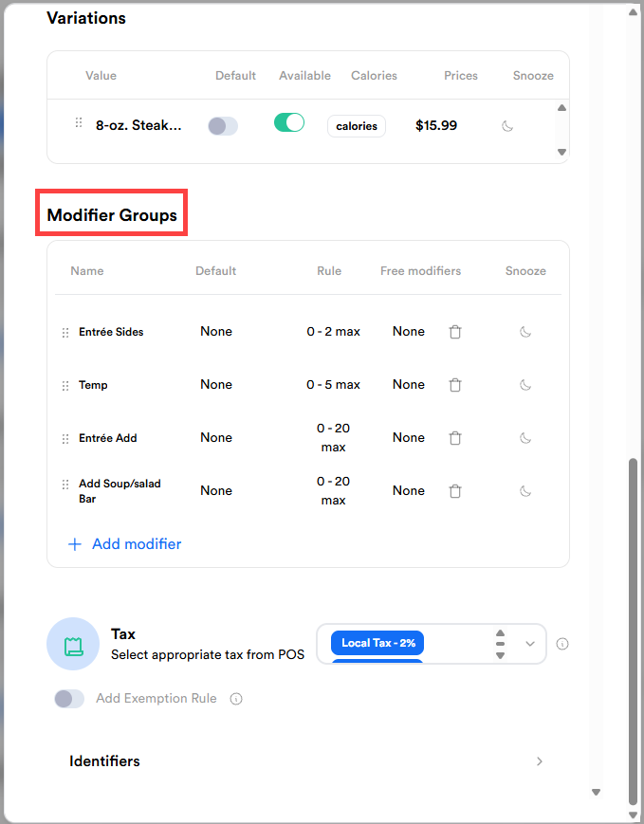The image size is (644, 824).
Task: Click the 0 - 2 max rule for Entrée Sides
Action: (x=333, y=332)
